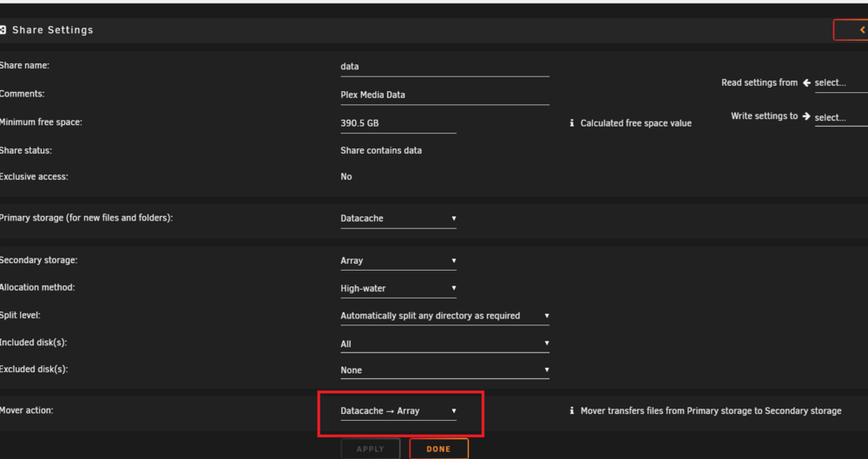
Task: Click the Minimum free space: label
Action: point(41,121)
